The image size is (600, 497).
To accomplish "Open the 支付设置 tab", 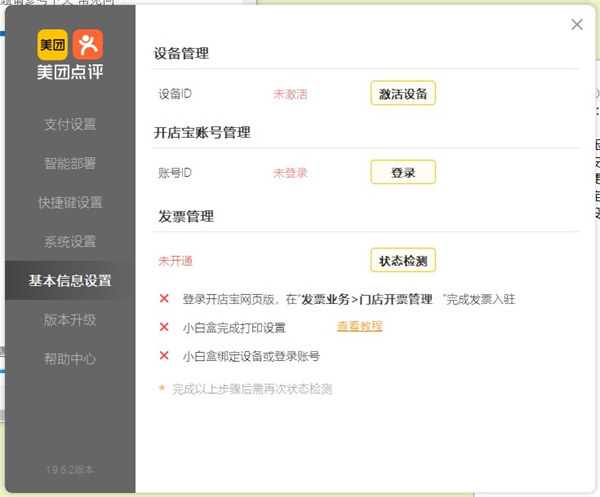I will click(70, 125).
